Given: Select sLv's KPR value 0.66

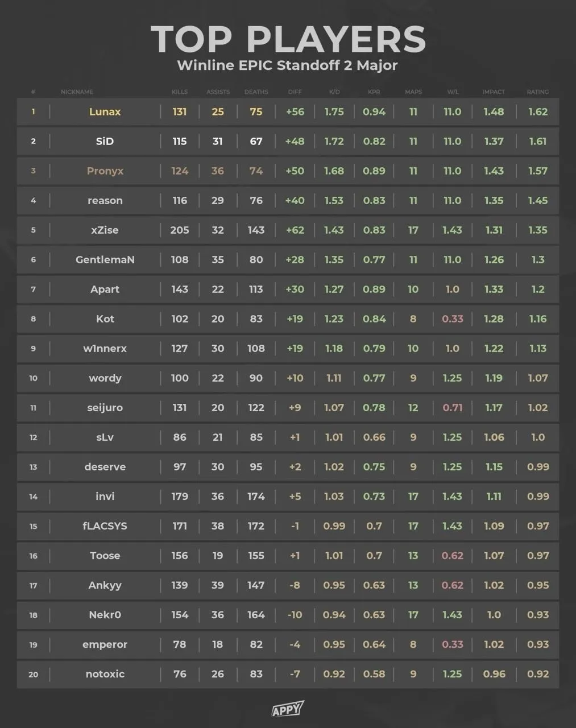Looking at the screenshot, I should (374, 437).
